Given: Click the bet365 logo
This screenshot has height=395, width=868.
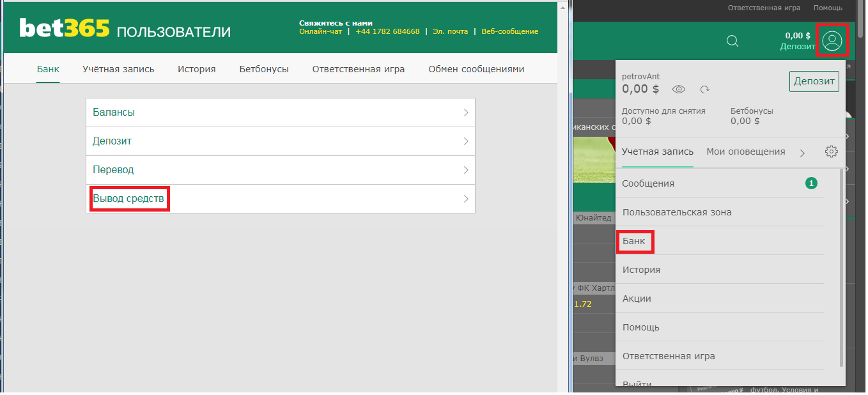Looking at the screenshot, I should pyautogui.click(x=65, y=29).
